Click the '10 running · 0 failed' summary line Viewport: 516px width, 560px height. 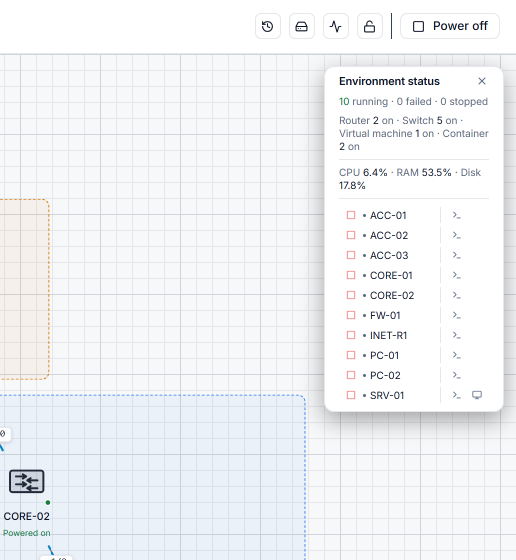(413, 101)
